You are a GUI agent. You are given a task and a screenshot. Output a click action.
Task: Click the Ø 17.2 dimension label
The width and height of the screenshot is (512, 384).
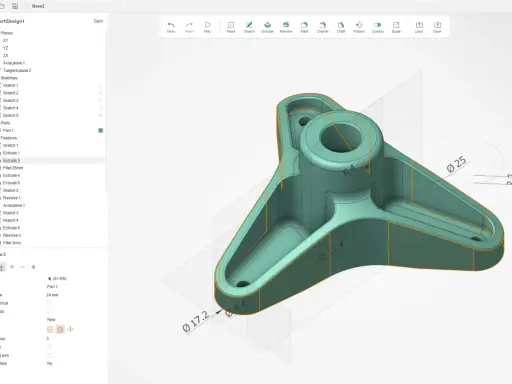click(196, 321)
